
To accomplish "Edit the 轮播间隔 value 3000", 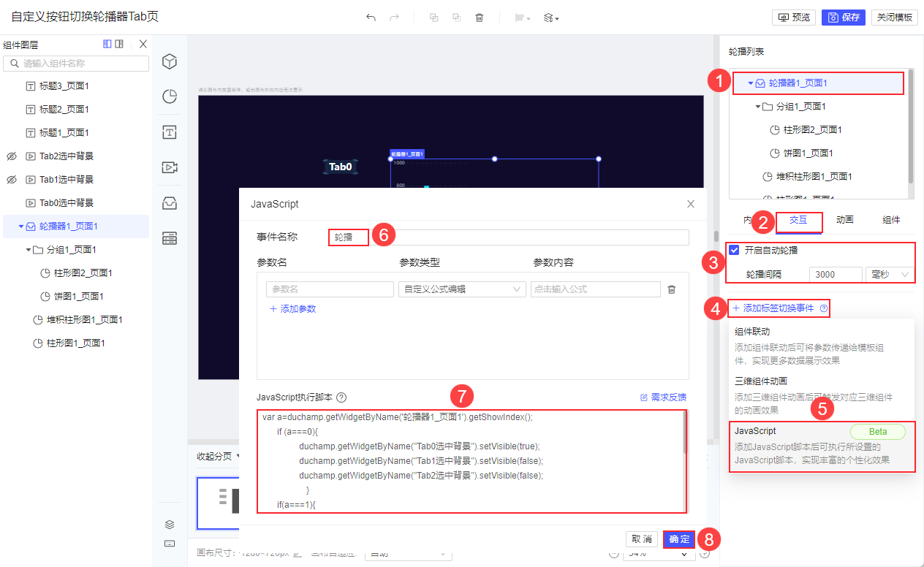I will [x=836, y=274].
